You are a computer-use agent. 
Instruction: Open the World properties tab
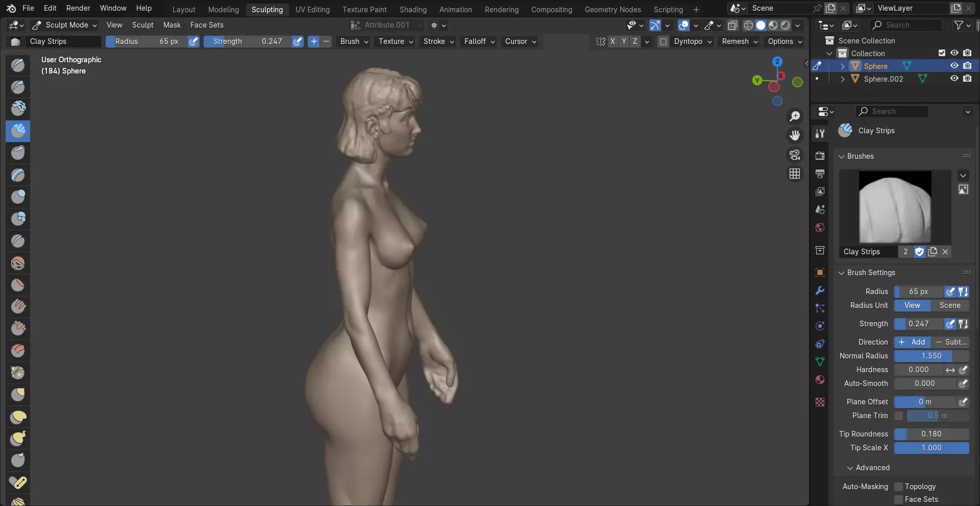820,227
